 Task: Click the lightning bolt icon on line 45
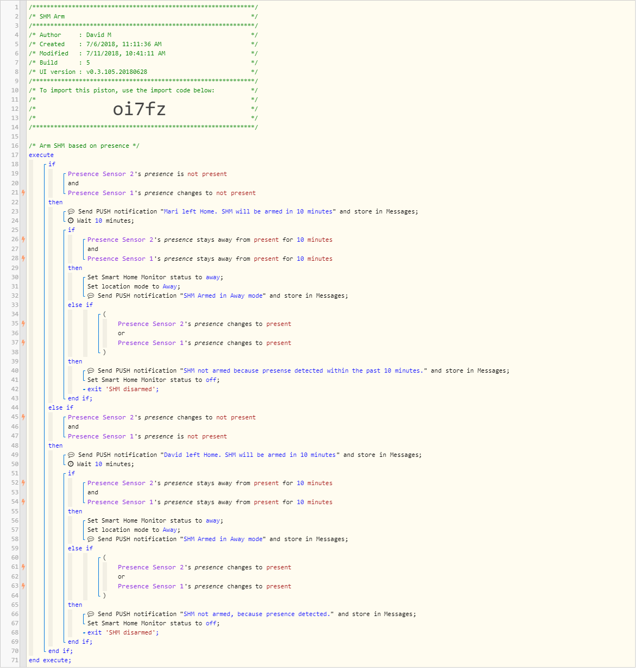point(23,417)
